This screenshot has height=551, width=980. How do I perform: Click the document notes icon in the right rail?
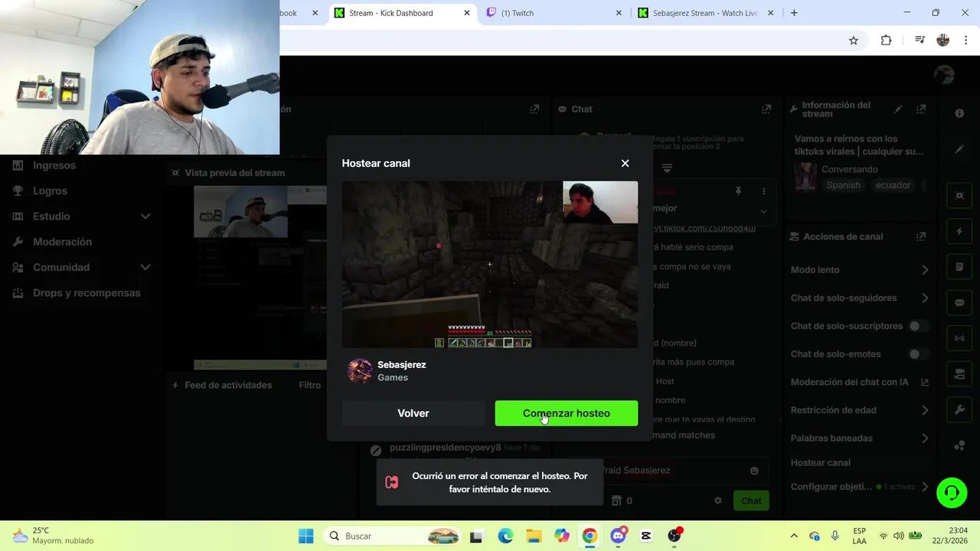[959, 267]
